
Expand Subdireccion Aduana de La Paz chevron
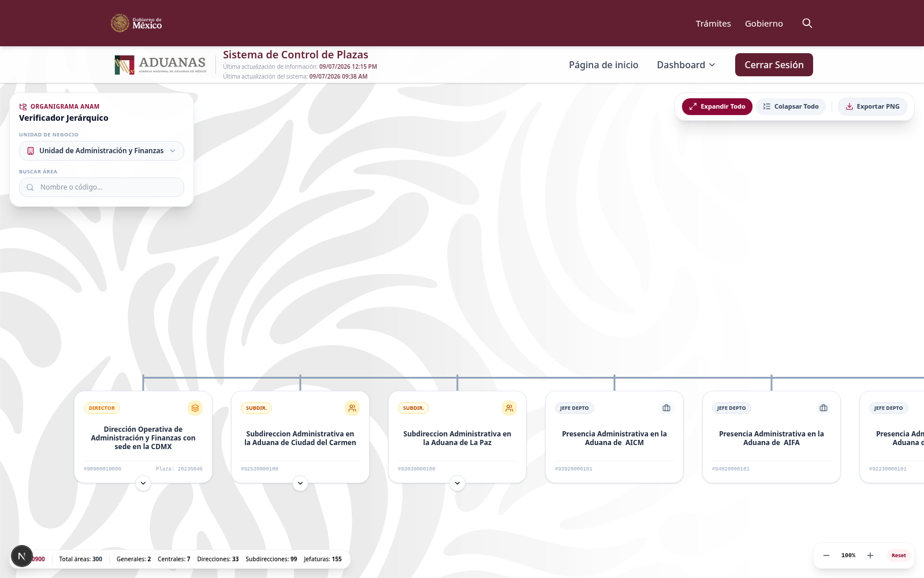pos(457,483)
